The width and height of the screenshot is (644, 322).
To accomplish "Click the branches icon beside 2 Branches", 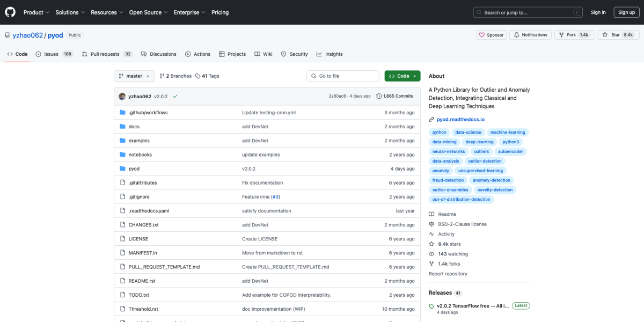I will pos(162,76).
